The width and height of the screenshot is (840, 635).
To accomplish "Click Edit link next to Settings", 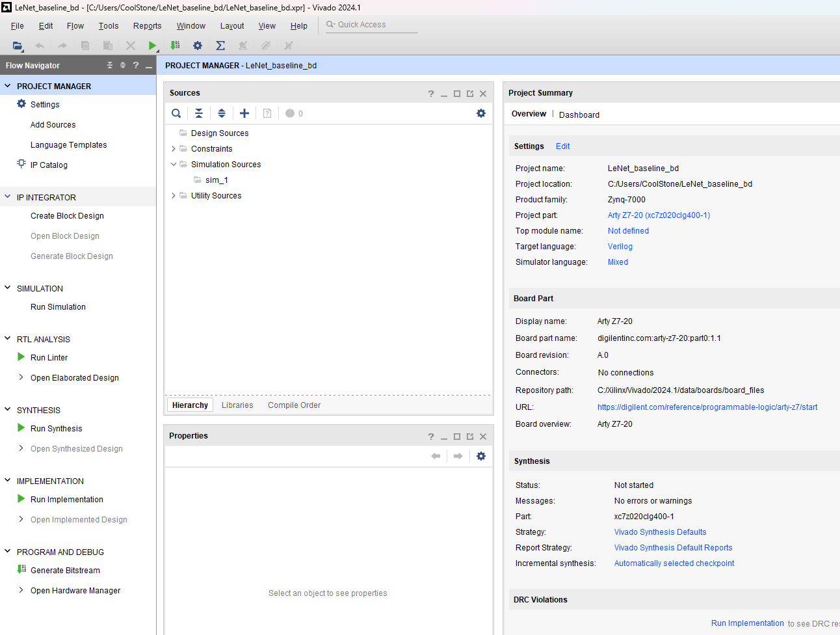I will [562, 146].
